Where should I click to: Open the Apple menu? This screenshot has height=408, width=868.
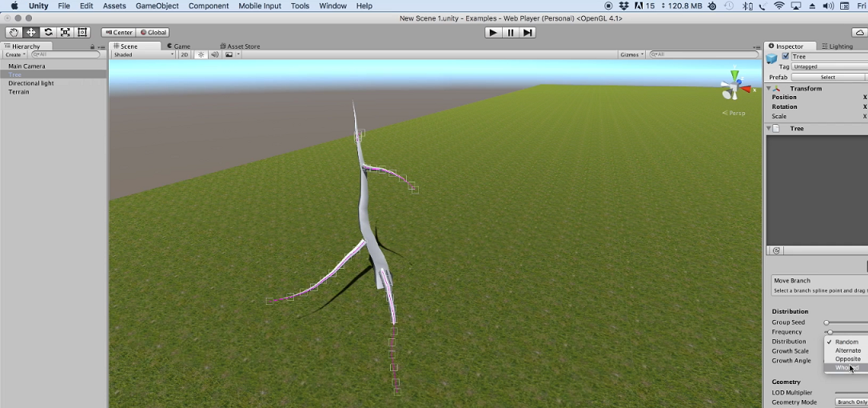pos(15,6)
